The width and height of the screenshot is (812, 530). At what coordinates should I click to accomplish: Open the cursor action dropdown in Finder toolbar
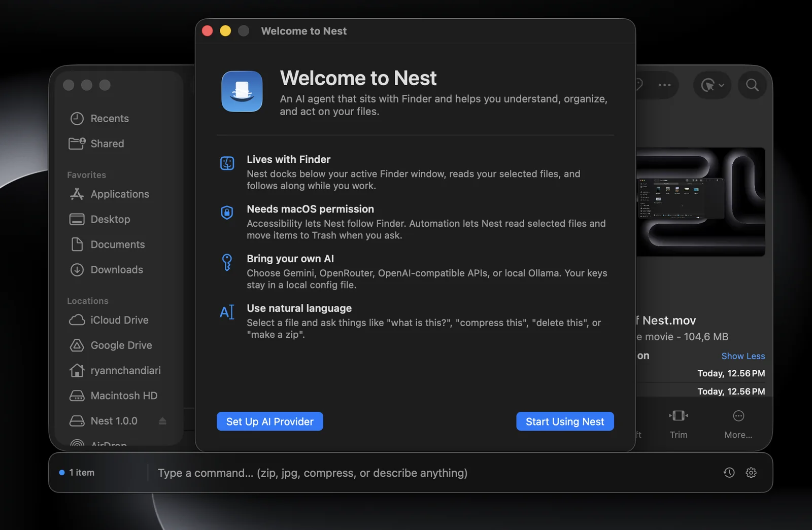click(712, 85)
